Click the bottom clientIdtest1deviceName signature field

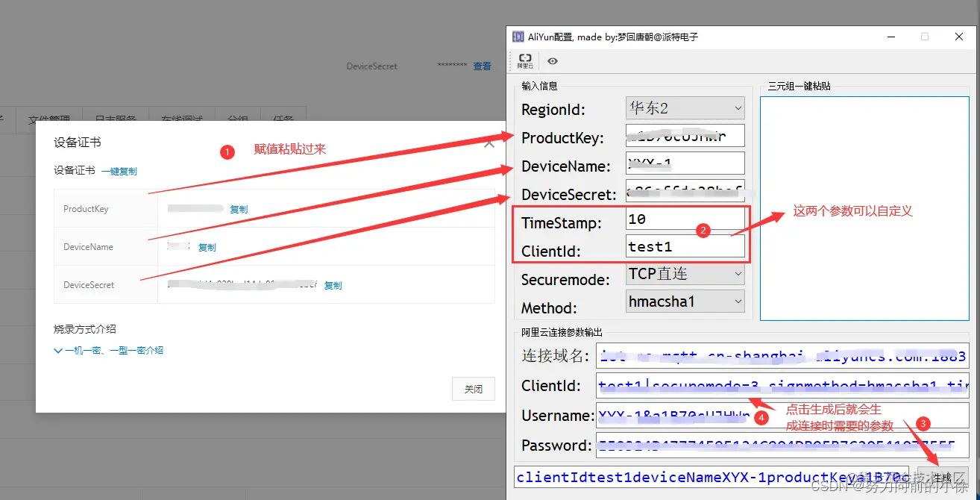(x=712, y=477)
